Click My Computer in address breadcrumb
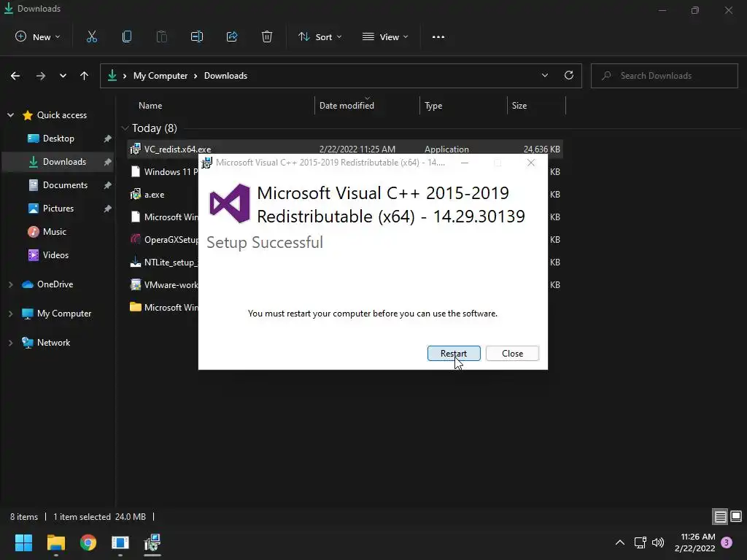The height and width of the screenshot is (560, 747). click(x=160, y=76)
